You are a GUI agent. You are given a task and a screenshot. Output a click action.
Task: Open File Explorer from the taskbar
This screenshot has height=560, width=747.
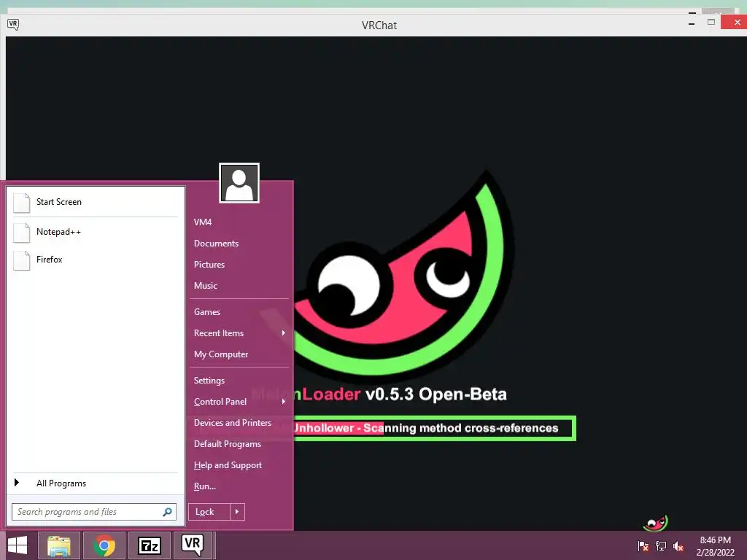59,545
